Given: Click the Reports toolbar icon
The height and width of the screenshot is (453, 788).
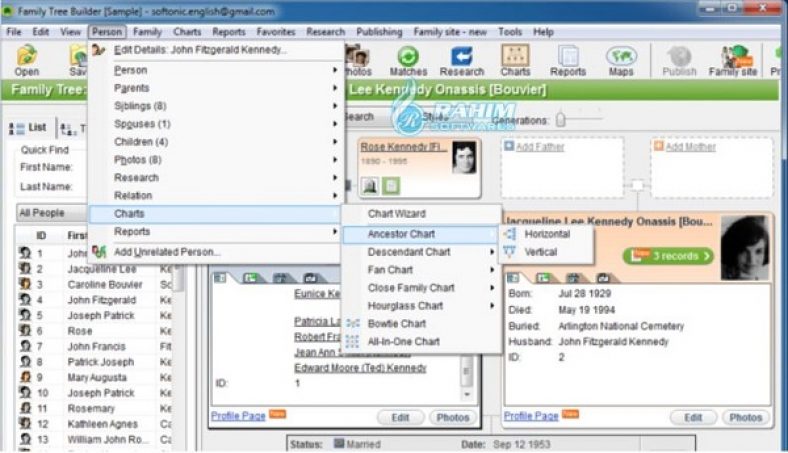Looking at the screenshot, I should coord(568,60).
